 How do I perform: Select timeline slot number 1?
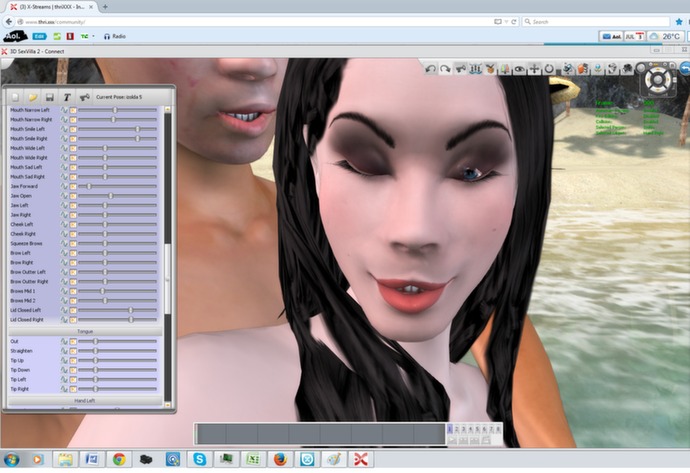450,429
